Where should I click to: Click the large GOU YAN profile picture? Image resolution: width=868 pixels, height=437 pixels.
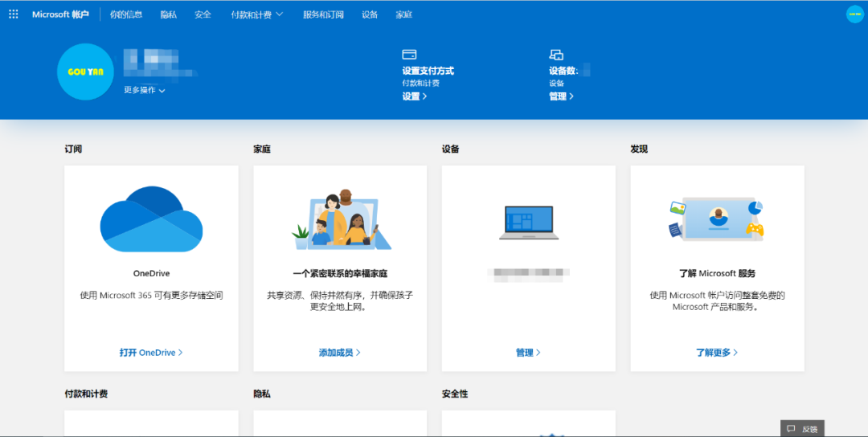point(85,72)
